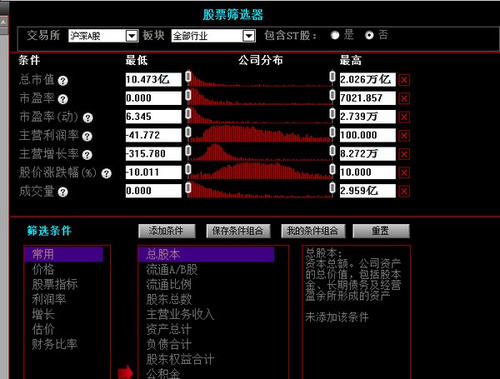The width and height of the screenshot is (500, 379).
Task: Select 常用 category in filter list
Action: pos(64,254)
